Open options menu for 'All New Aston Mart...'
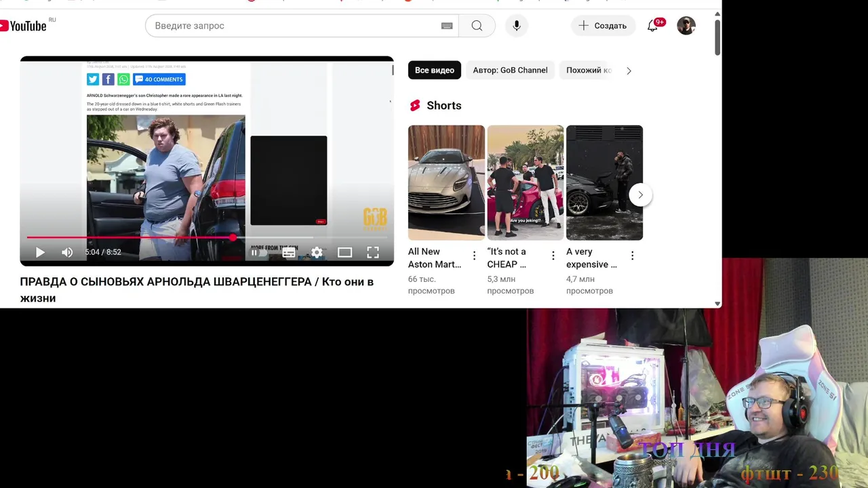Viewport: 868px width, 488px height. [474, 256]
